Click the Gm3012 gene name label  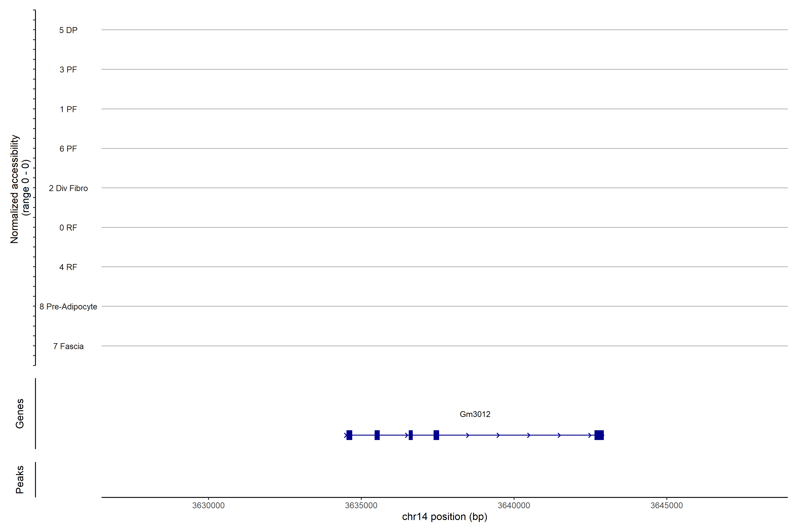[x=475, y=414]
